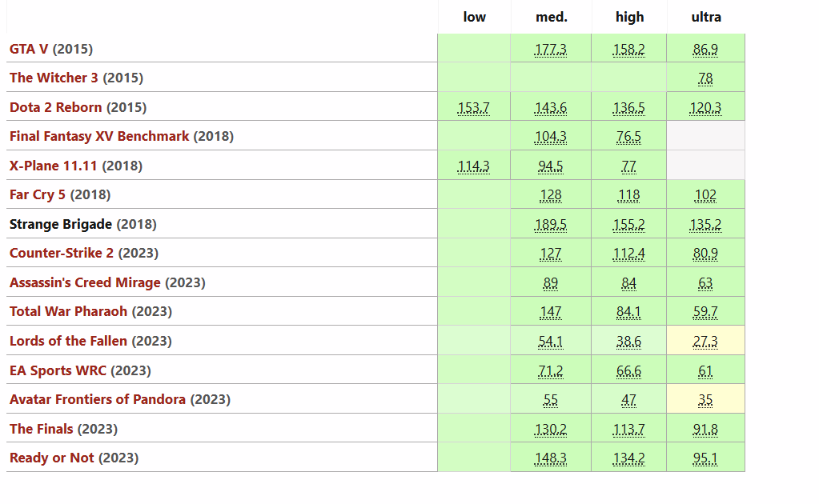Click The Finals ultra value 91.8
The width and height of the screenshot is (819, 504).
705,430
